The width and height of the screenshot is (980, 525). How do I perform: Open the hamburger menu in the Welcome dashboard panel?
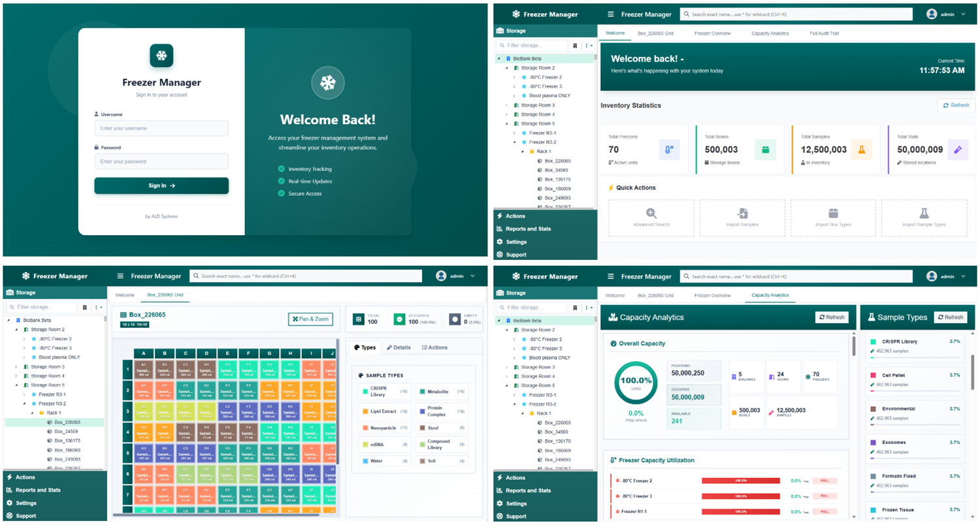(x=610, y=14)
